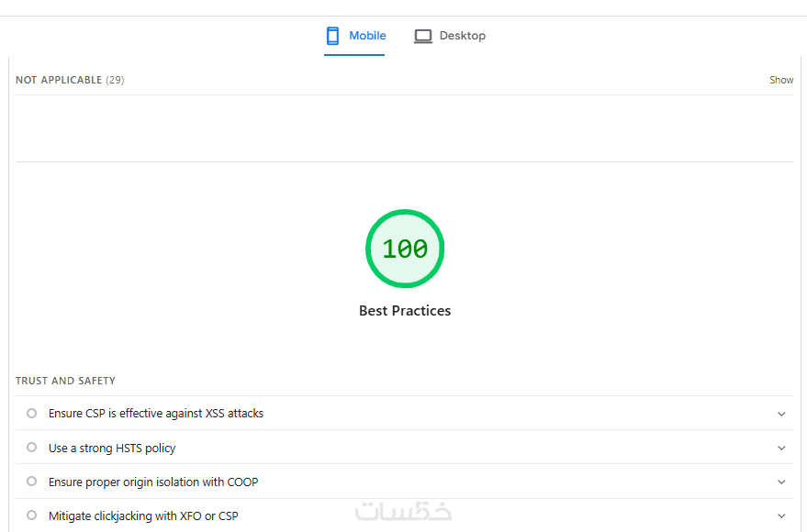Click the Desktop laptop icon
The image size is (807, 532).
[422, 37]
